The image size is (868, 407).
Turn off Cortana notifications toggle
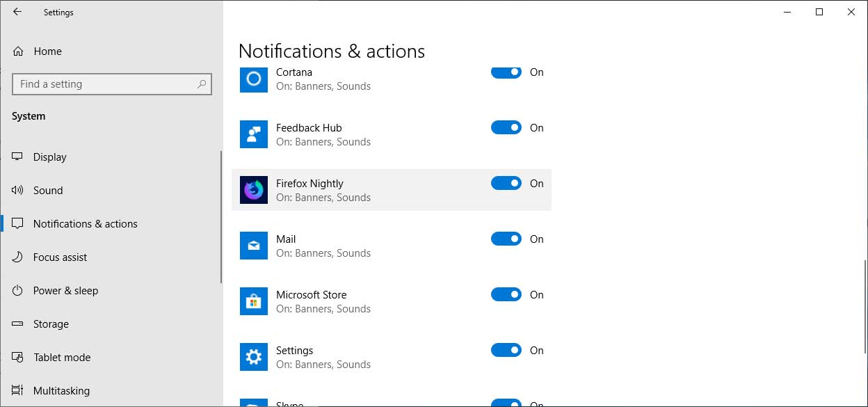pyautogui.click(x=506, y=72)
